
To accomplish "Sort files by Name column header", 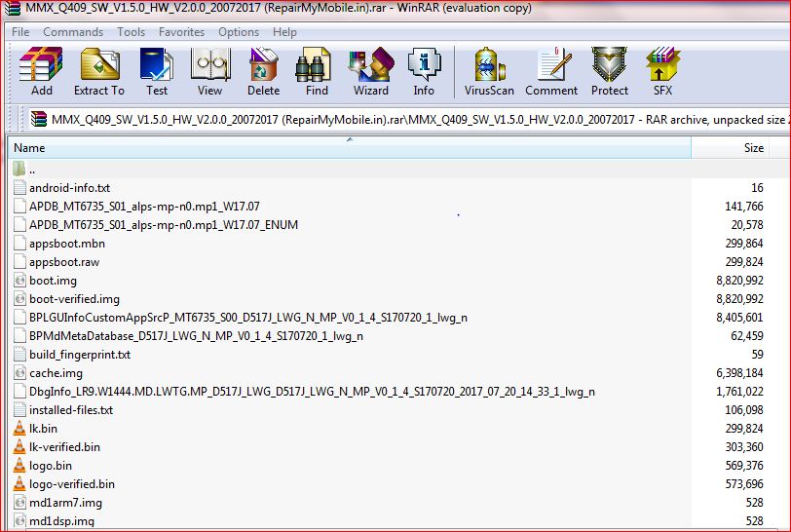I will [29, 148].
